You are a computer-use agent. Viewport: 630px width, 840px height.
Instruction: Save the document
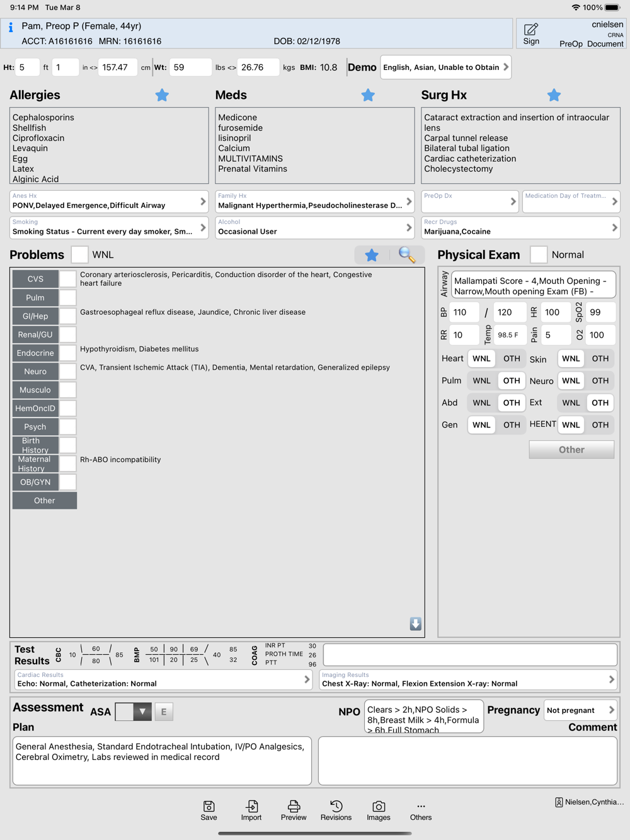click(x=209, y=810)
